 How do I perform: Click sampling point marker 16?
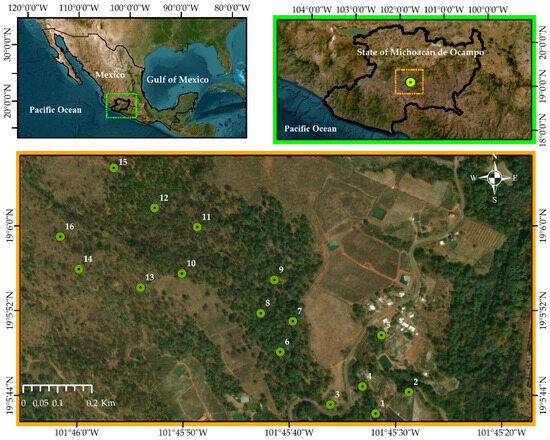click(x=60, y=237)
